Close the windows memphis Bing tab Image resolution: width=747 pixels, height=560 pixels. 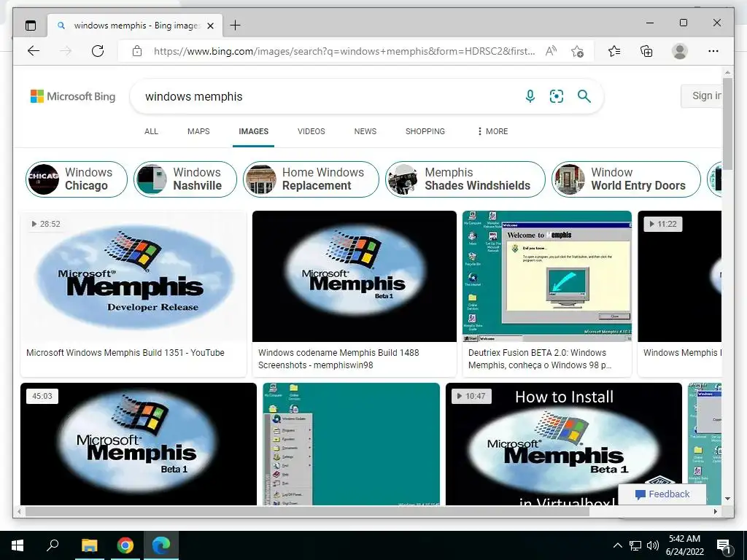(210, 26)
